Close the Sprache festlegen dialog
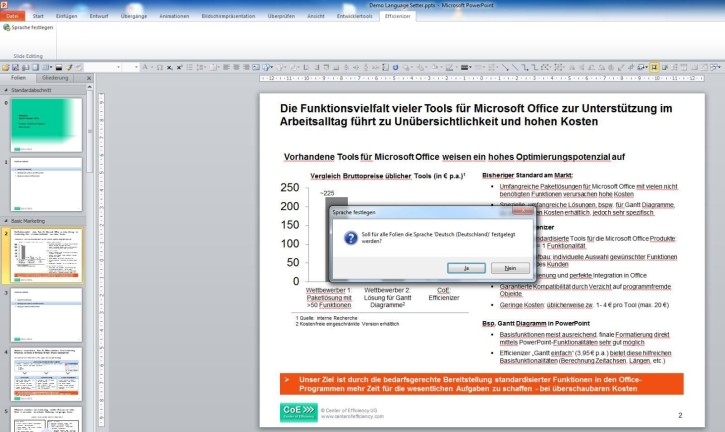The width and height of the screenshot is (725, 432). (x=523, y=211)
